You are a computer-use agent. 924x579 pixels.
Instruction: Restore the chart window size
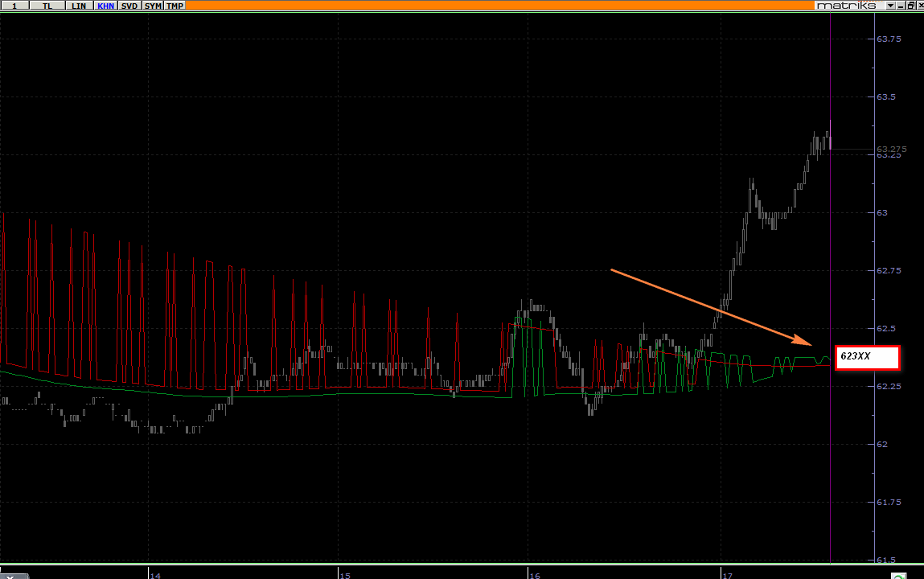[x=910, y=6]
